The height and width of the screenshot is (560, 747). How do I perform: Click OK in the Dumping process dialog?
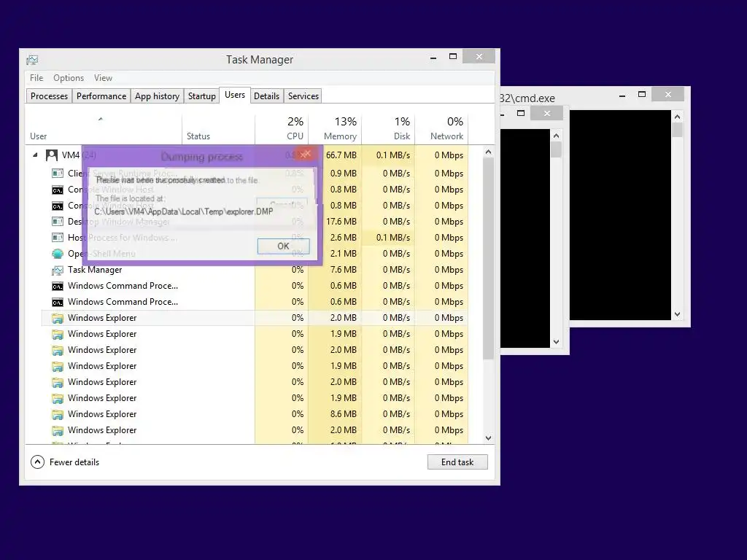pyautogui.click(x=284, y=246)
